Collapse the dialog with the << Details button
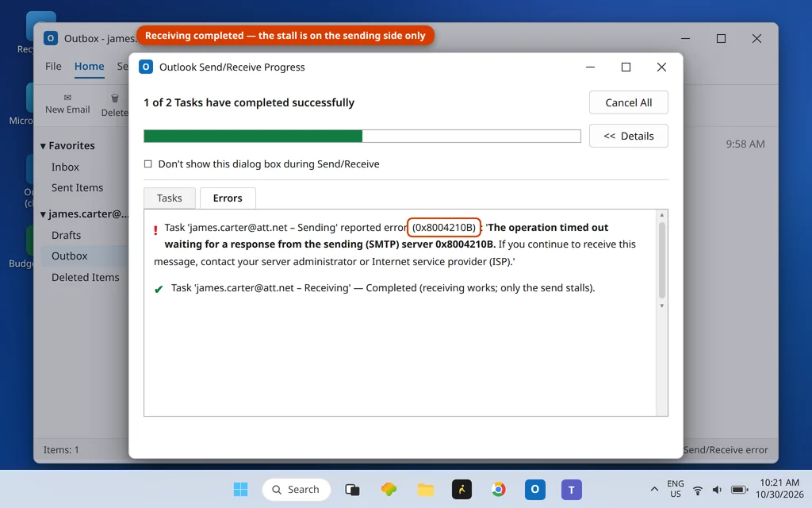The width and height of the screenshot is (812, 508). [x=629, y=136]
